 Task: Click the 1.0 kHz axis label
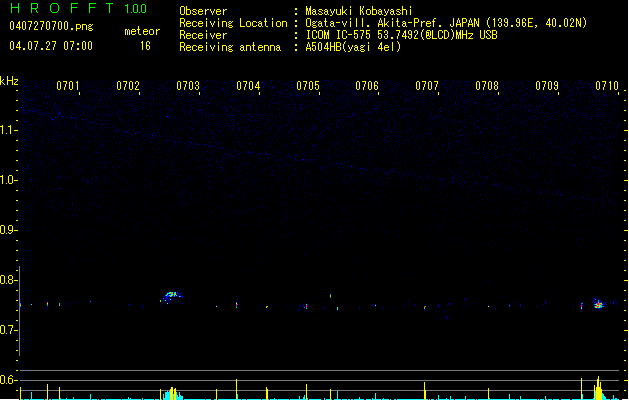coord(8,180)
